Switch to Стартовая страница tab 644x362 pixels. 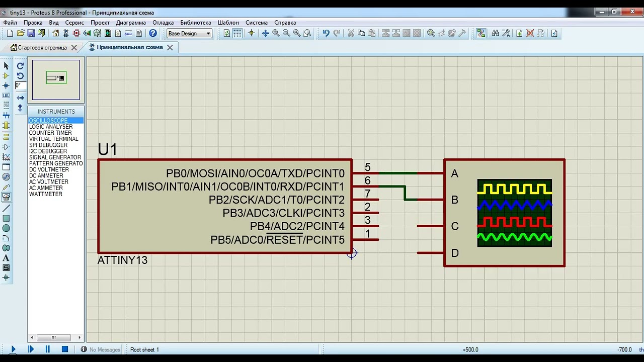pyautogui.click(x=42, y=47)
